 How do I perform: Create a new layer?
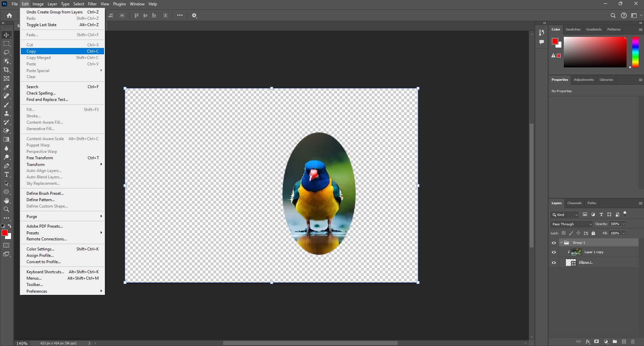624,342
